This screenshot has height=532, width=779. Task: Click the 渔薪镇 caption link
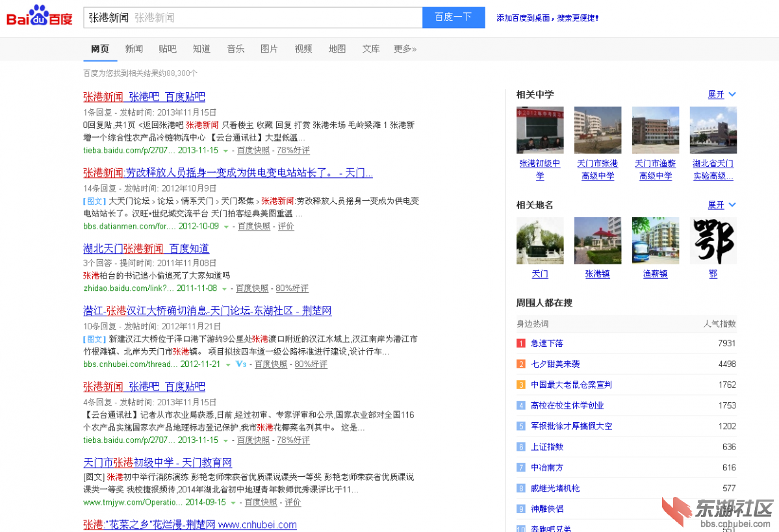(656, 273)
